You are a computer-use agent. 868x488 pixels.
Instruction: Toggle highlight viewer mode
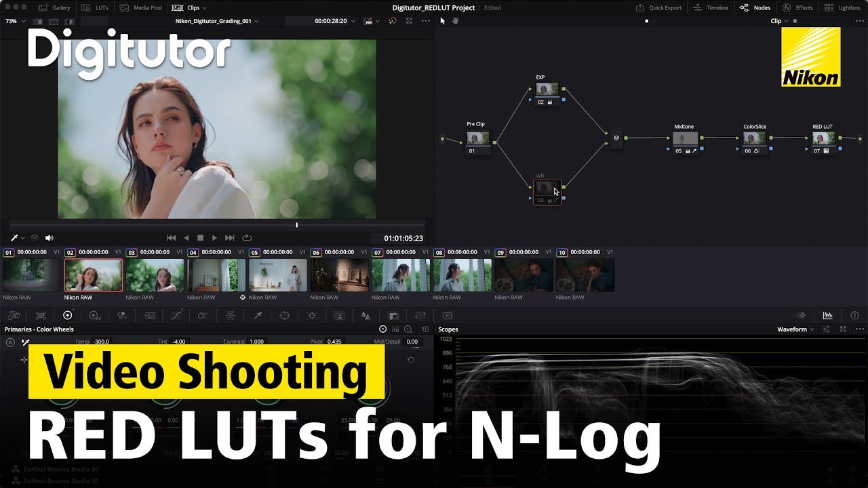tap(69, 21)
